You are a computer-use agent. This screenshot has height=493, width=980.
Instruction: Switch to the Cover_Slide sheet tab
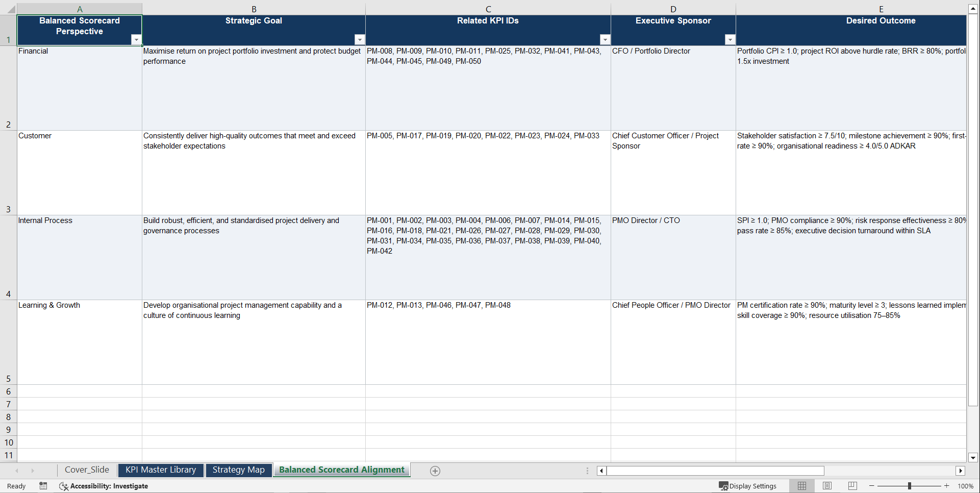[x=87, y=470]
